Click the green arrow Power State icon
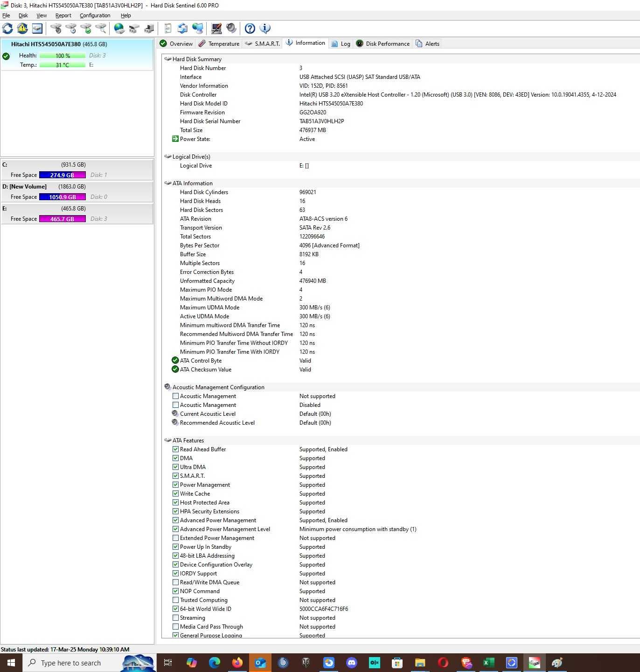640x672 pixels. click(175, 139)
